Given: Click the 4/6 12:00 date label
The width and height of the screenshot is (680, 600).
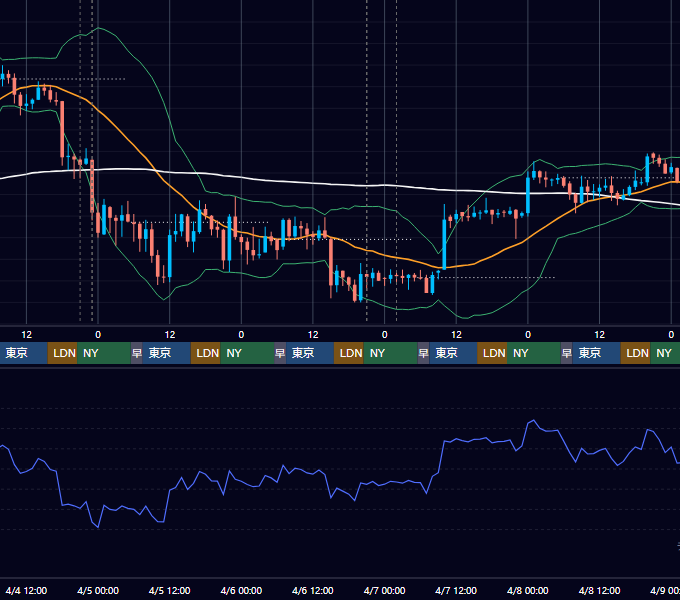Looking at the screenshot, I should [x=313, y=590].
